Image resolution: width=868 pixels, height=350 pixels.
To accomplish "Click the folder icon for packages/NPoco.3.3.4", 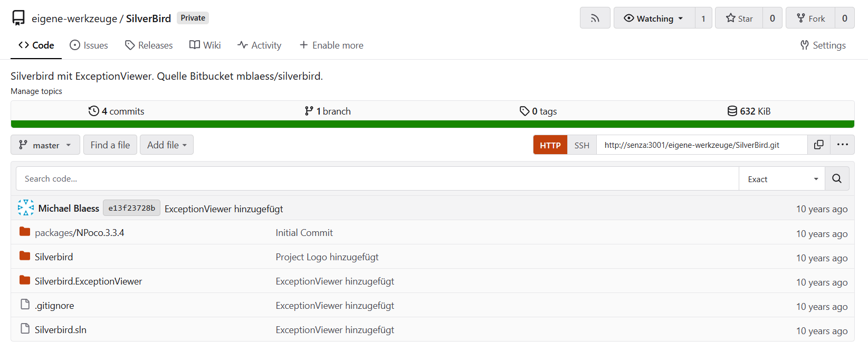I will click(x=25, y=231).
